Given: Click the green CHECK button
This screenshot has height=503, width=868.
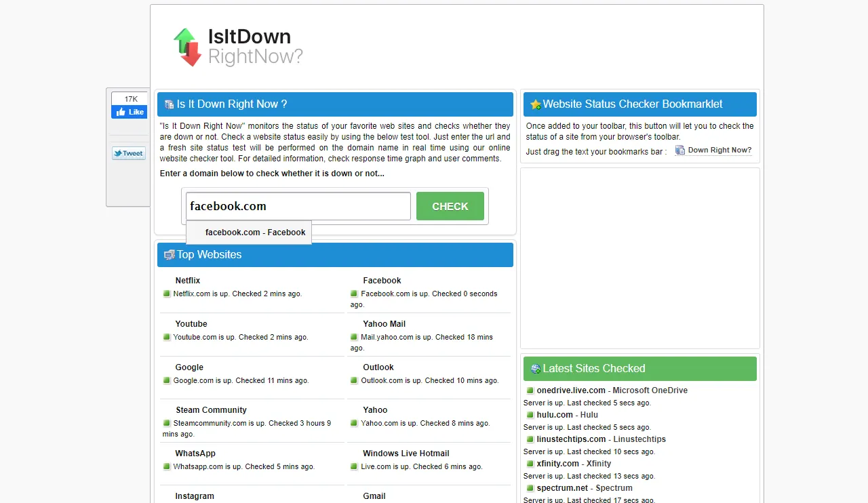Looking at the screenshot, I should (450, 206).
